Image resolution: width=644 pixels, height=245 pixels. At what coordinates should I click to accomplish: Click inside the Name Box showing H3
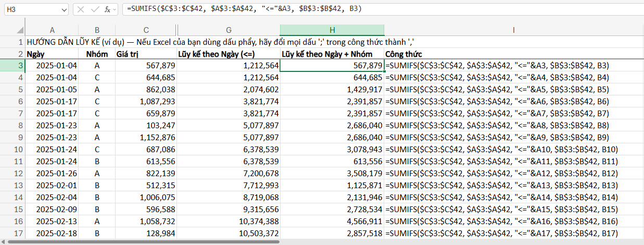tap(31, 9)
